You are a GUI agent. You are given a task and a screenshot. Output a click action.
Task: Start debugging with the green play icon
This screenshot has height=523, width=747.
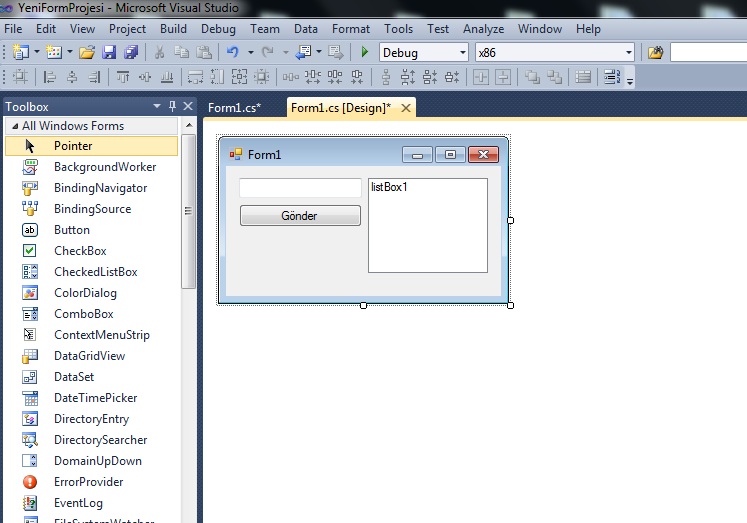pos(364,52)
